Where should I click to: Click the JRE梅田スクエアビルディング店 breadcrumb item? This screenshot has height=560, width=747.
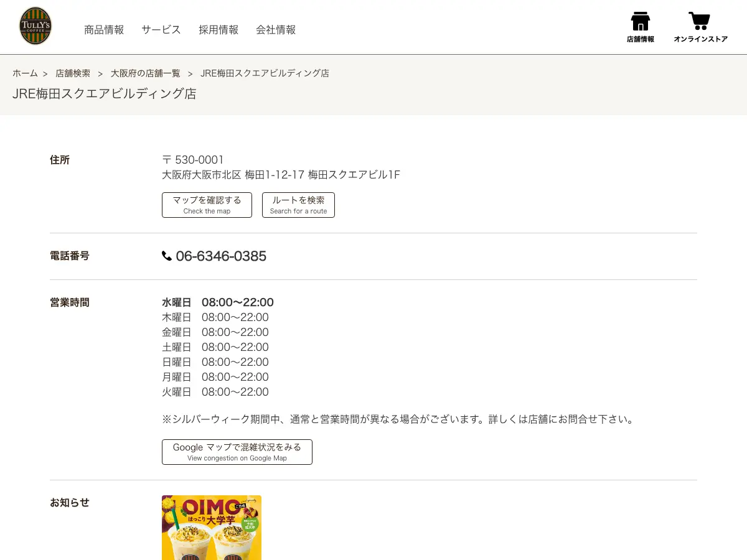[265, 73]
